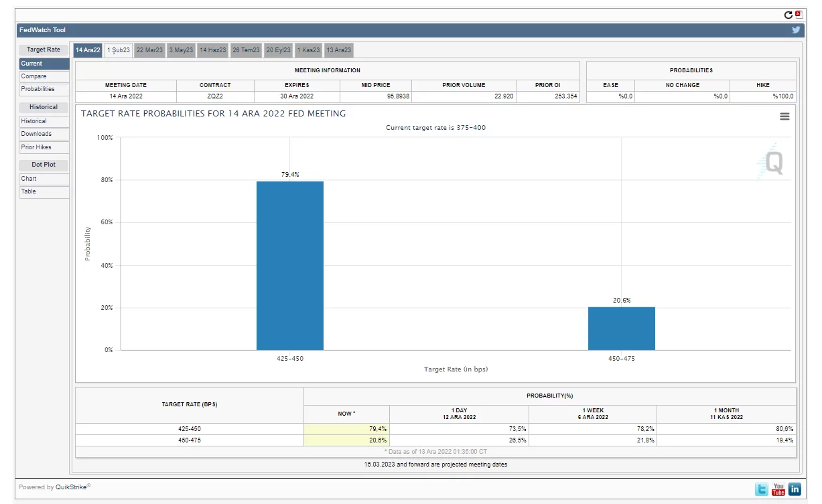The image size is (822, 504).
Task: Click the QuikStrike Q watermark logo
Action: (771, 162)
